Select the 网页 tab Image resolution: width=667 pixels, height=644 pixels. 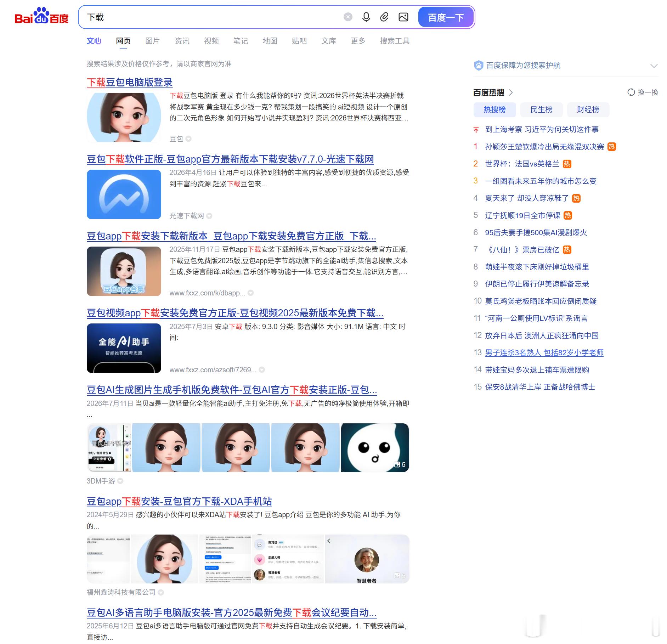[123, 41]
